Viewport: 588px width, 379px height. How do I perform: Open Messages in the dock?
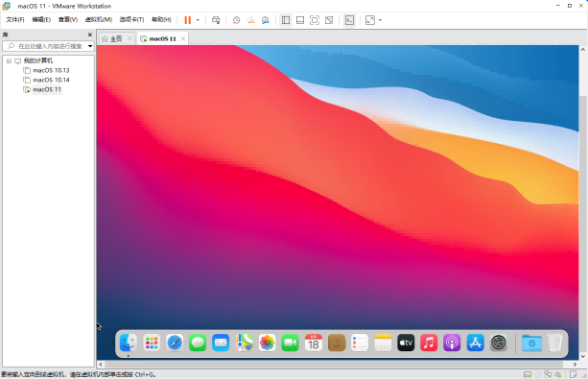tap(198, 343)
